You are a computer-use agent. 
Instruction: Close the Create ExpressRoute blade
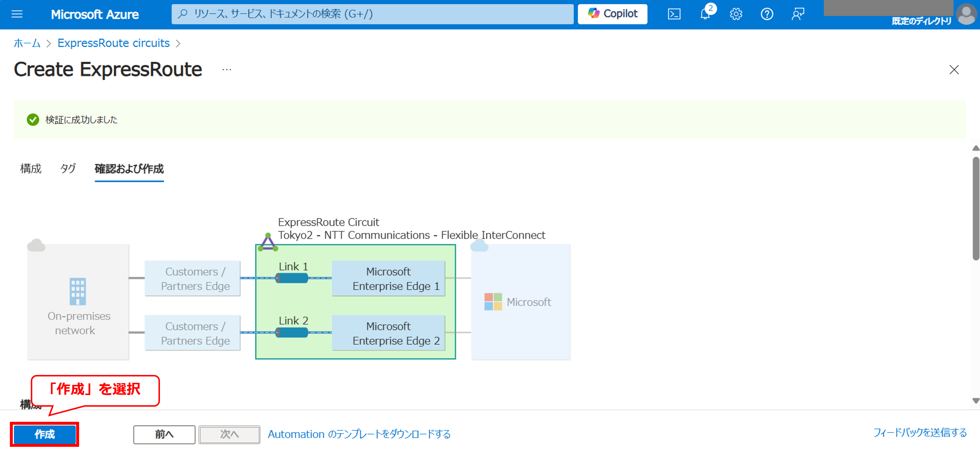point(954,70)
